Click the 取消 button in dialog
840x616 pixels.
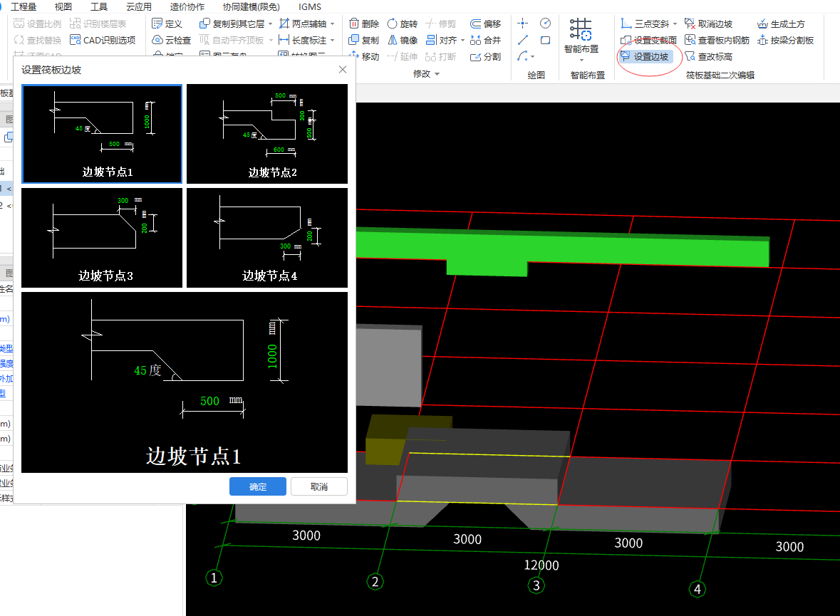coord(318,486)
